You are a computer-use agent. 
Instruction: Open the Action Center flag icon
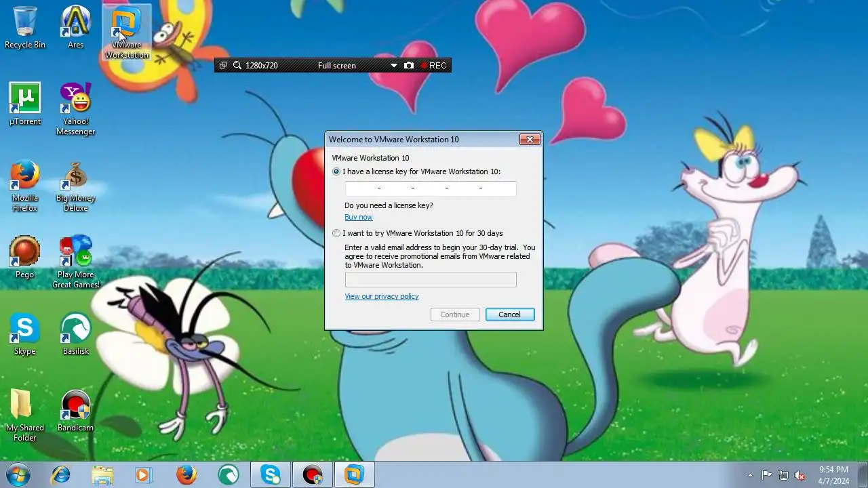pyautogui.click(x=766, y=475)
